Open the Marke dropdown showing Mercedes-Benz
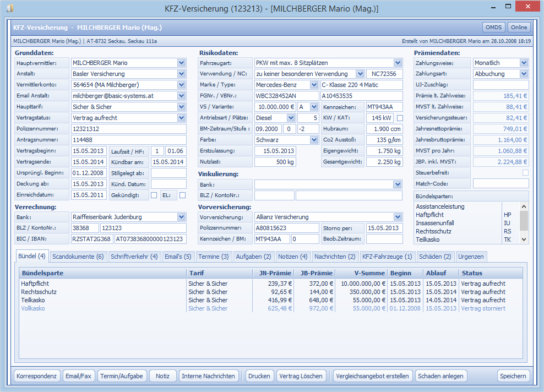This screenshot has width=544, height=392. 314,85
